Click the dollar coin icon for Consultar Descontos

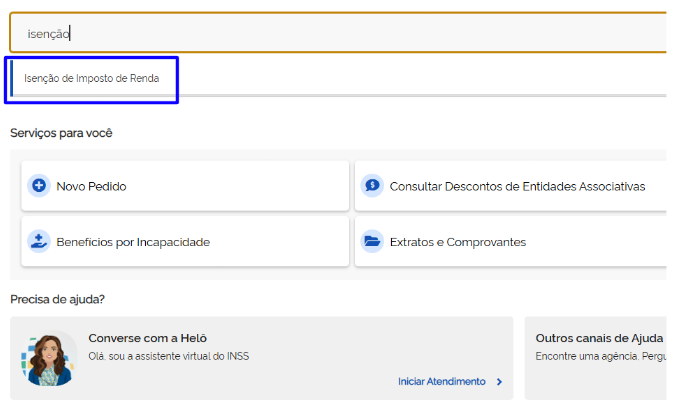[372, 186]
